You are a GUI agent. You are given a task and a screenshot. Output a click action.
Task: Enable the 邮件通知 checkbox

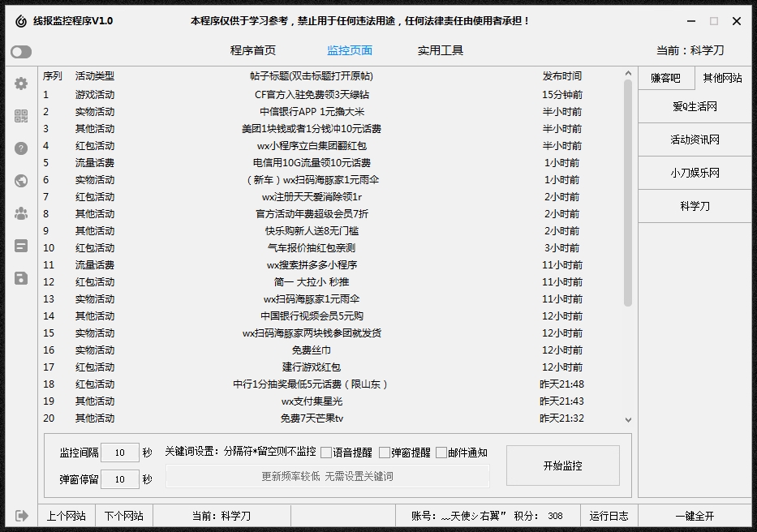coord(441,451)
